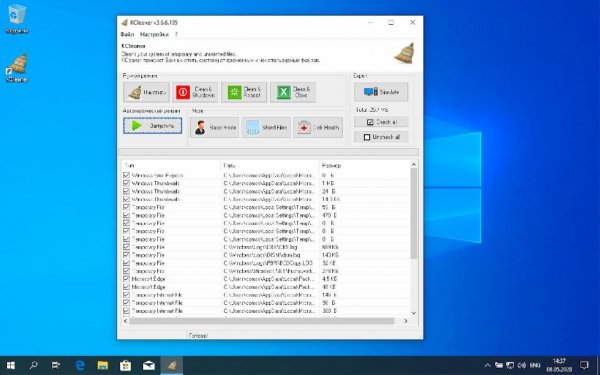Toggle checkbox of Microsoft Edge 48 KB row
This screenshot has height=375, width=600.
[x=126, y=287]
